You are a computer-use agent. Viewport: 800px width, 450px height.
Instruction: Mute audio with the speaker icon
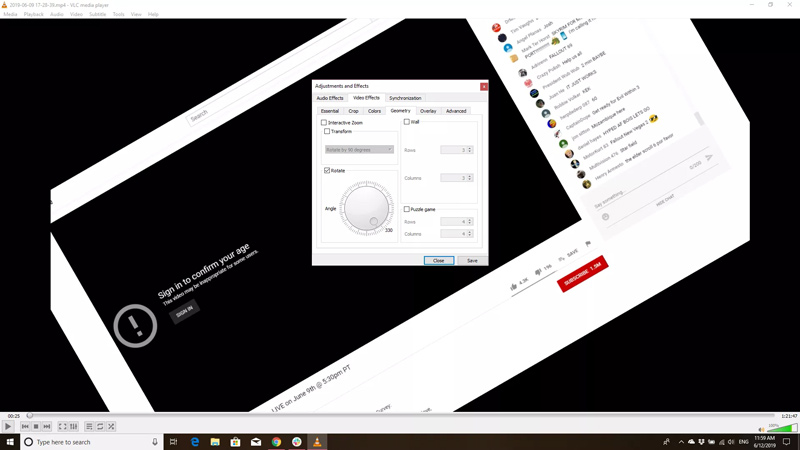coord(761,429)
